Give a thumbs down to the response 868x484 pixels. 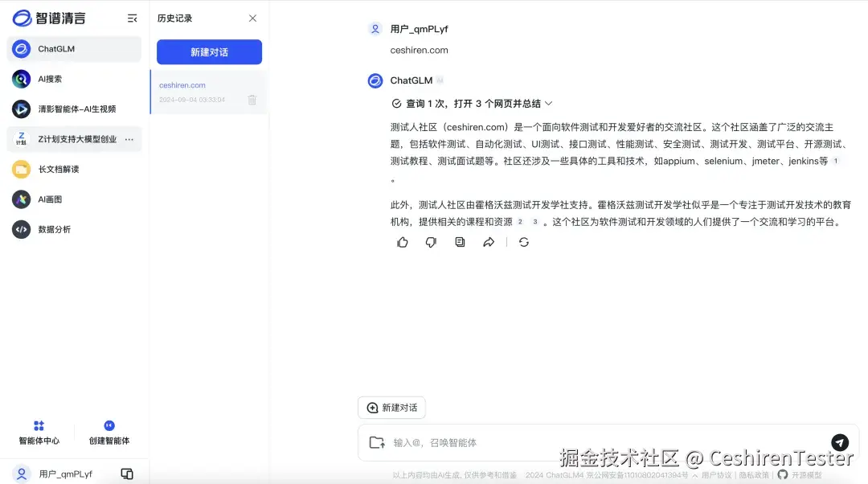[x=431, y=241]
